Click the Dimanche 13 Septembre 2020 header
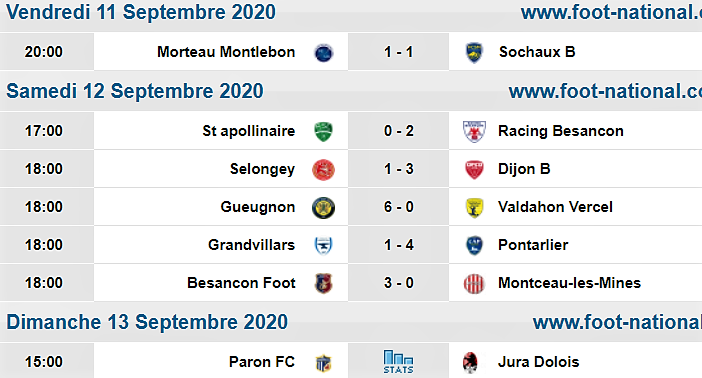702x378 pixels. [147, 322]
